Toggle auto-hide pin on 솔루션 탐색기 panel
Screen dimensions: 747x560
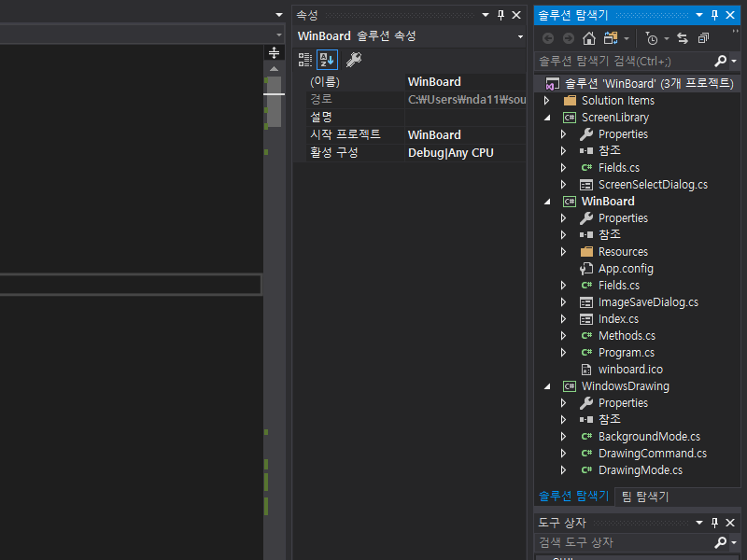[x=714, y=15]
